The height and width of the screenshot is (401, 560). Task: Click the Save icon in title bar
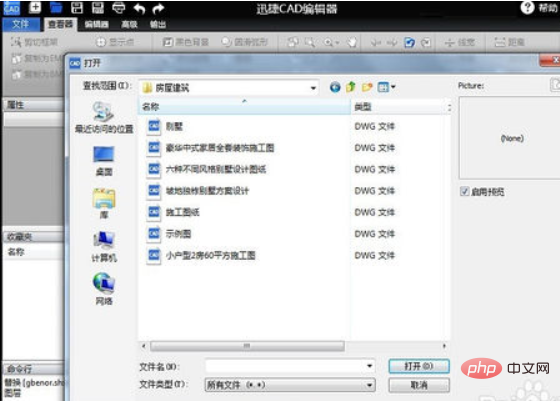click(x=77, y=7)
